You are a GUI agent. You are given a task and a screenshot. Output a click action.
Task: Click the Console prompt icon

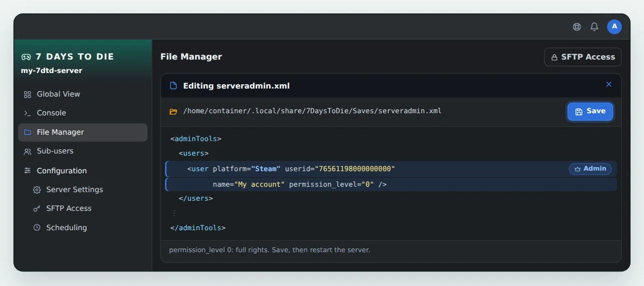coord(27,113)
